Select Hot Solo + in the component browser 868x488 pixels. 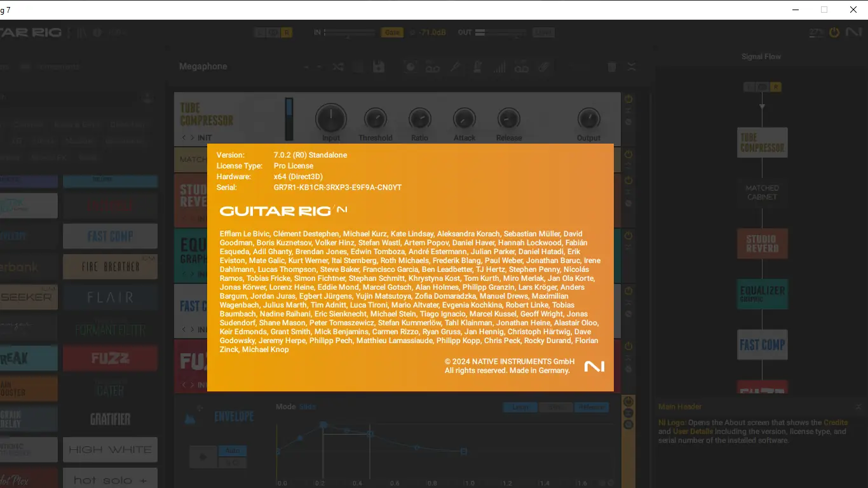pos(110,478)
